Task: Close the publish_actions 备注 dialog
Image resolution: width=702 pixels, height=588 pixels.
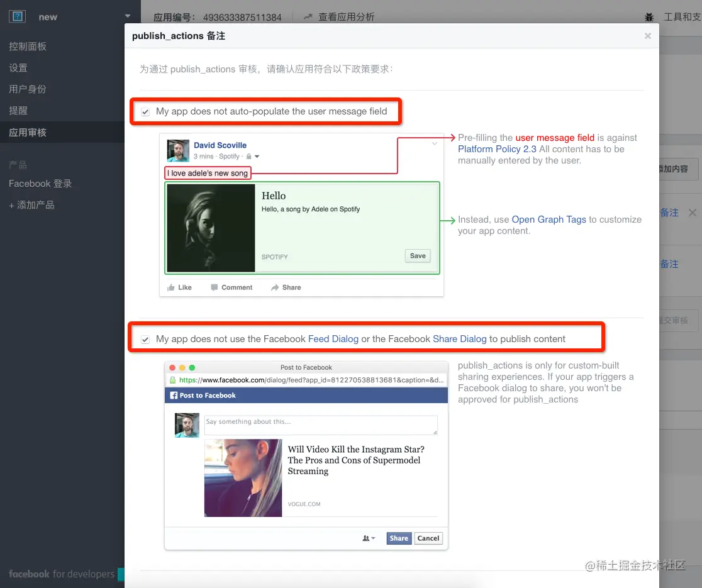Action: pyautogui.click(x=647, y=36)
